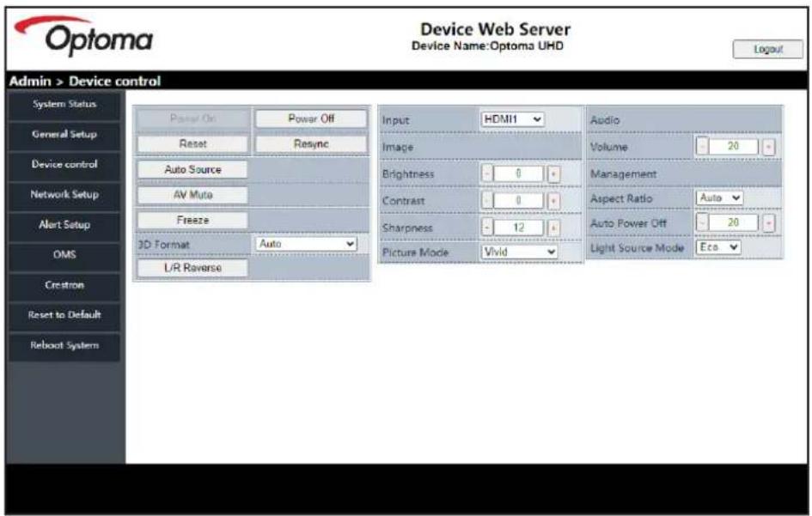Increase Brightness with the plus button
The width and height of the screenshot is (812, 516).
pyautogui.click(x=553, y=174)
